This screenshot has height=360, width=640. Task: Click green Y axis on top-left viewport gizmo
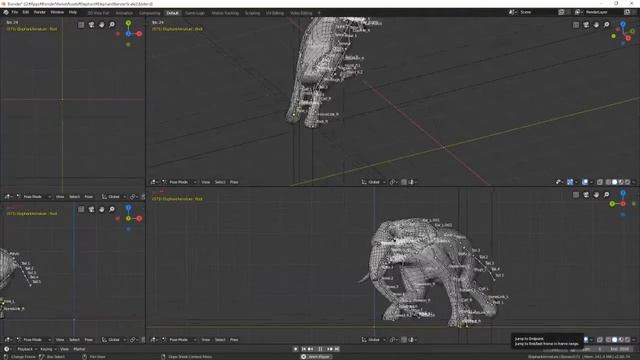[x=128, y=23]
